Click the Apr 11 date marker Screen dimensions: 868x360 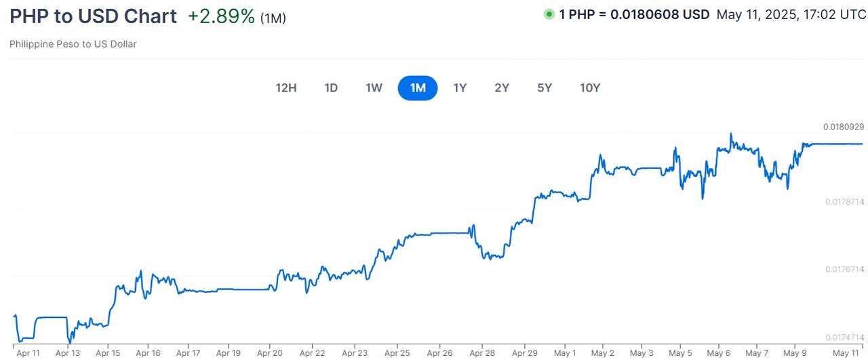pos(28,353)
